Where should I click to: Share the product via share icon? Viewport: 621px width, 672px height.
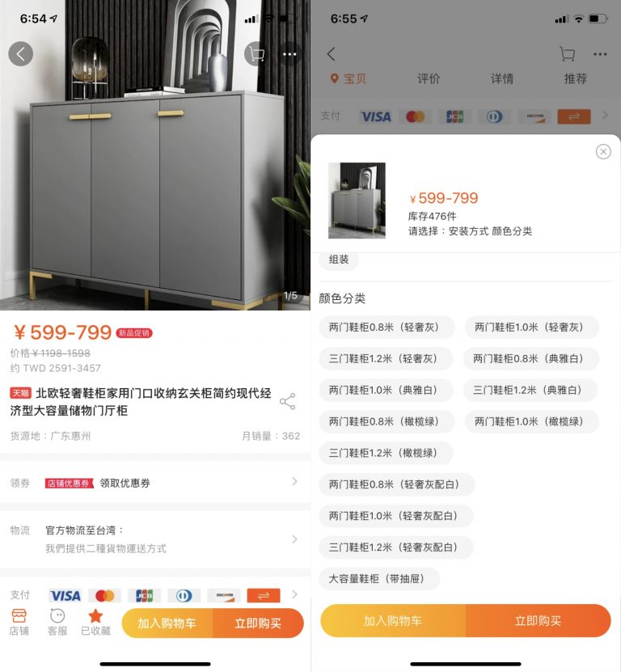tap(288, 401)
